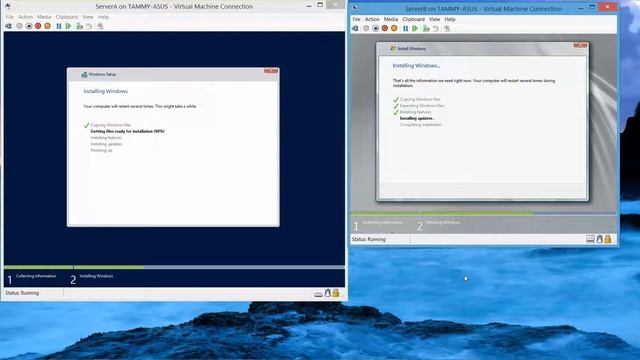Click 'Getting files ready for installation' text in ServerA

[127, 131]
